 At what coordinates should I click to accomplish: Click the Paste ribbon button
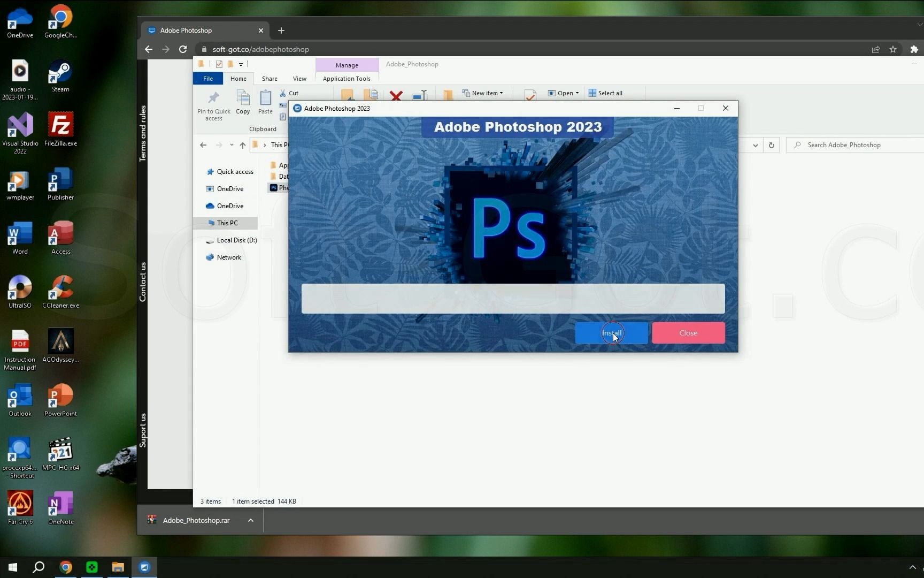(265, 102)
